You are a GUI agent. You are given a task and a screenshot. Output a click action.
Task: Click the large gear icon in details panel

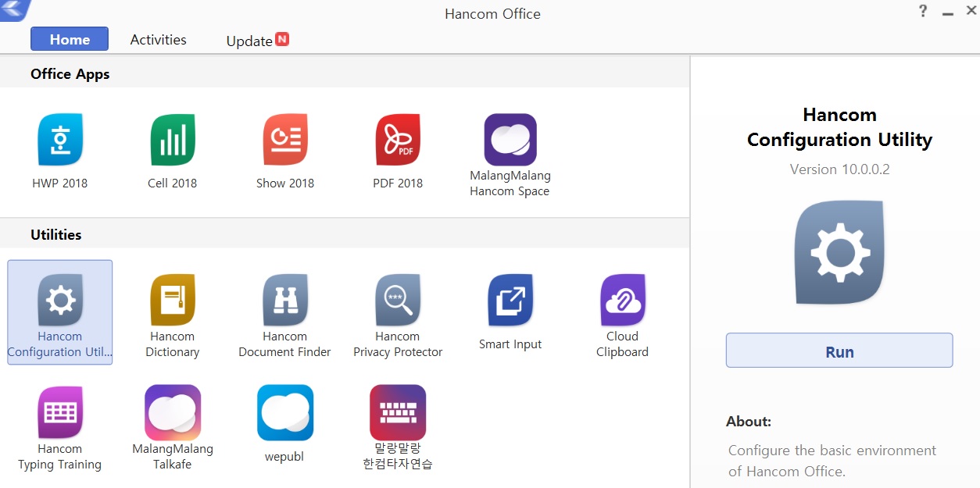click(x=840, y=254)
